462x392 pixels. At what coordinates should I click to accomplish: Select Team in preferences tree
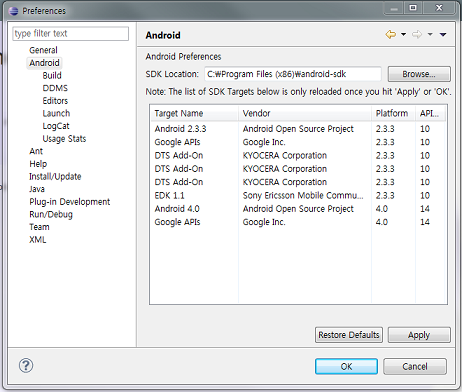click(39, 227)
